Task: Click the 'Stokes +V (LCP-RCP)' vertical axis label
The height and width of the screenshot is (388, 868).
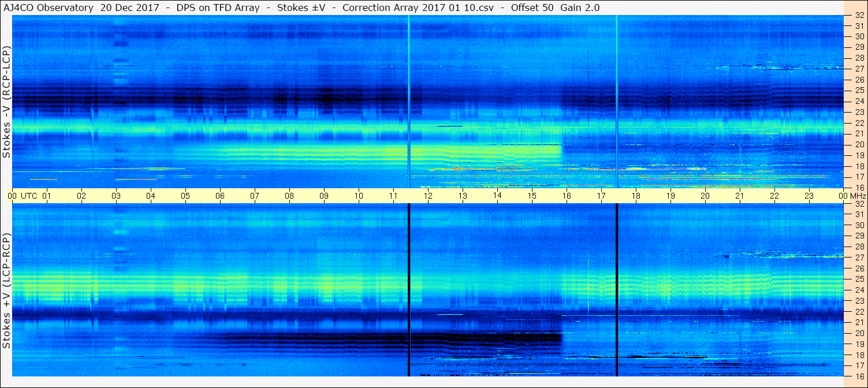Action: pos(6,290)
